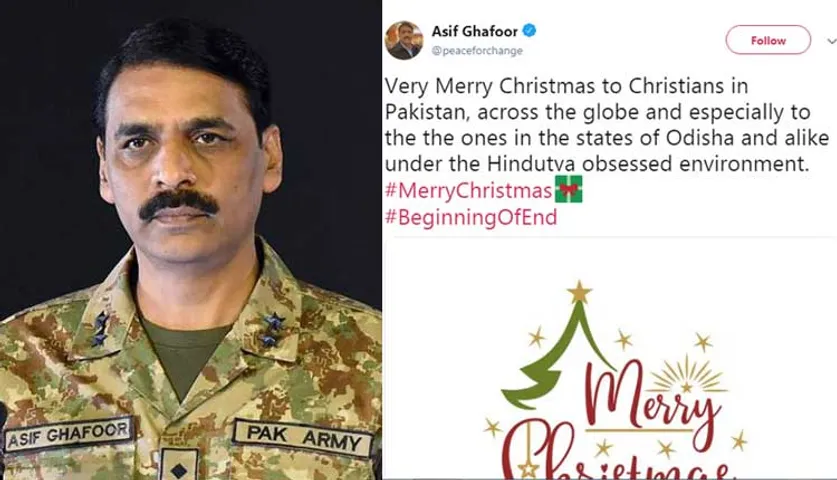Click the Follow button
This screenshot has width=837, height=480.
pos(768,40)
